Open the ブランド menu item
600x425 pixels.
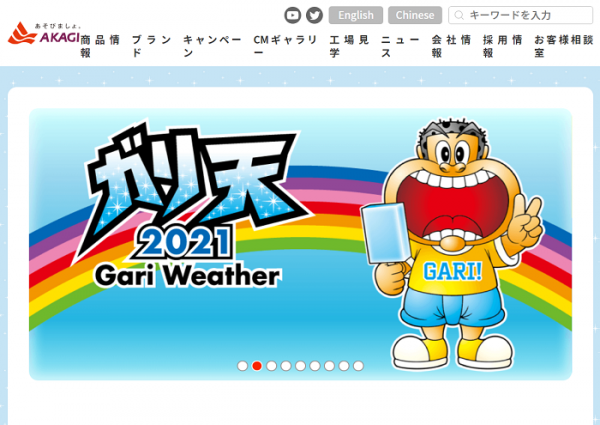[151, 47]
